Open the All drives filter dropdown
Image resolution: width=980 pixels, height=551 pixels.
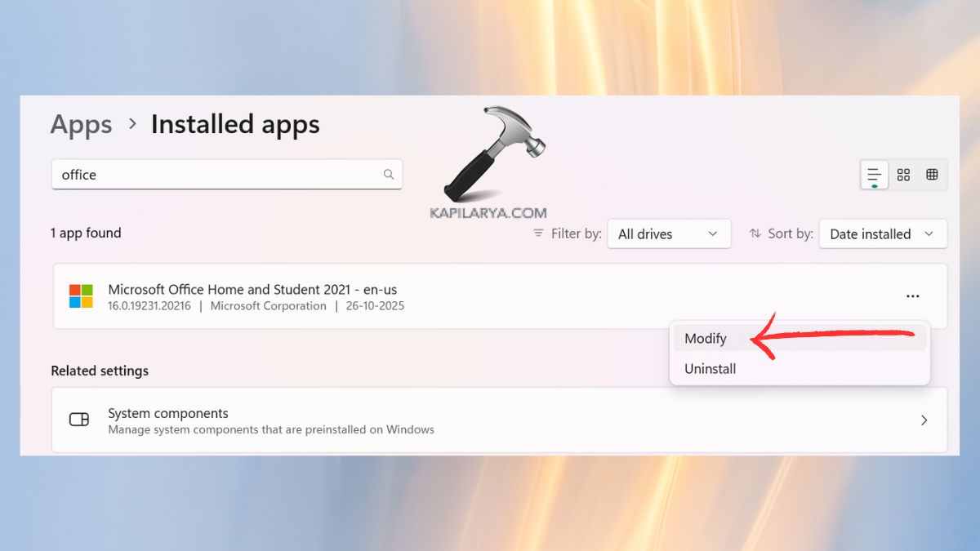(669, 234)
